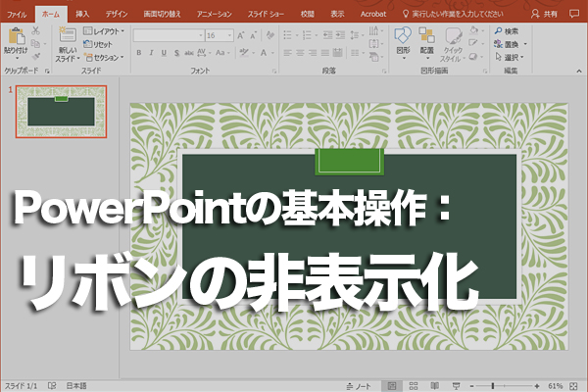The width and height of the screenshot is (588, 392).
Task: Toggle text shadow S
Action: [x=176, y=53]
